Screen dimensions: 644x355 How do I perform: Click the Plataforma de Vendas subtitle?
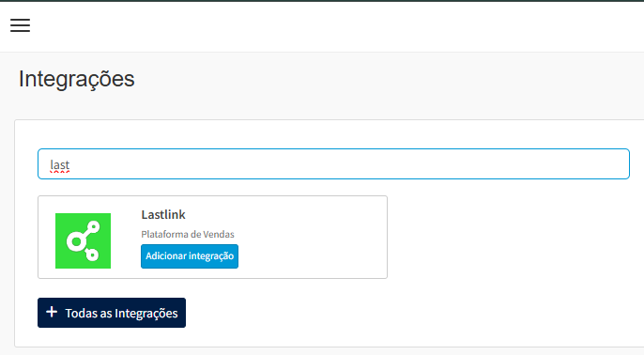pyautogui.click(x=188, y=234)
